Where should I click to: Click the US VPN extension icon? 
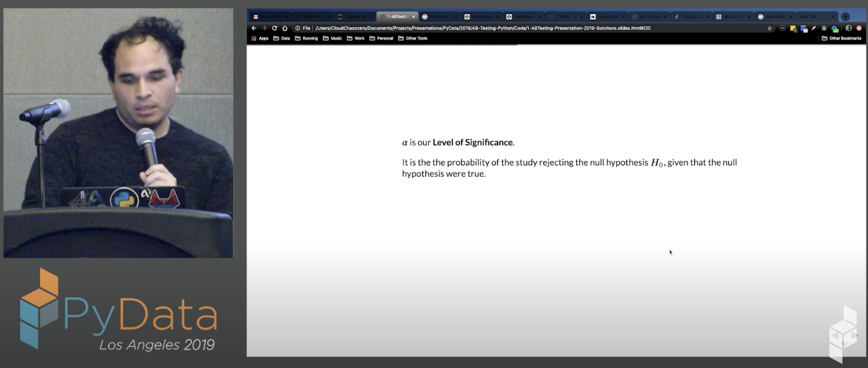[x=835, y=28]
